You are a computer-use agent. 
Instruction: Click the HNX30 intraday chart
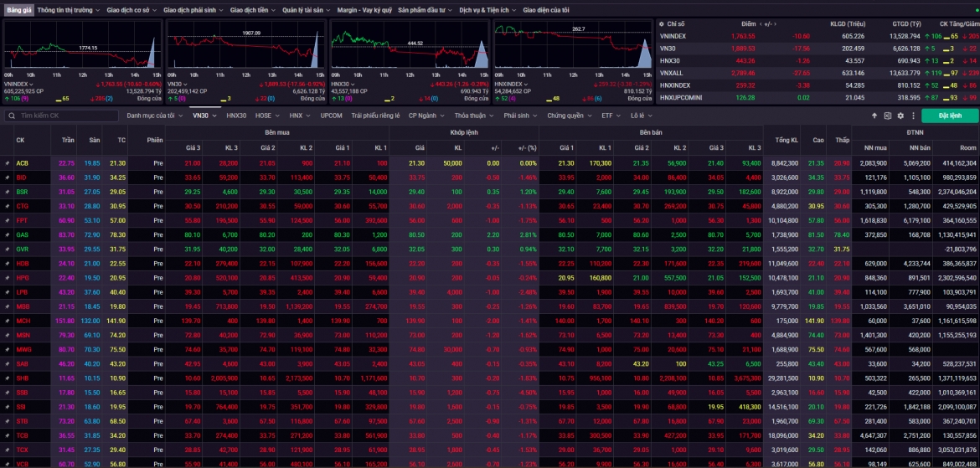tap(410, 45)
